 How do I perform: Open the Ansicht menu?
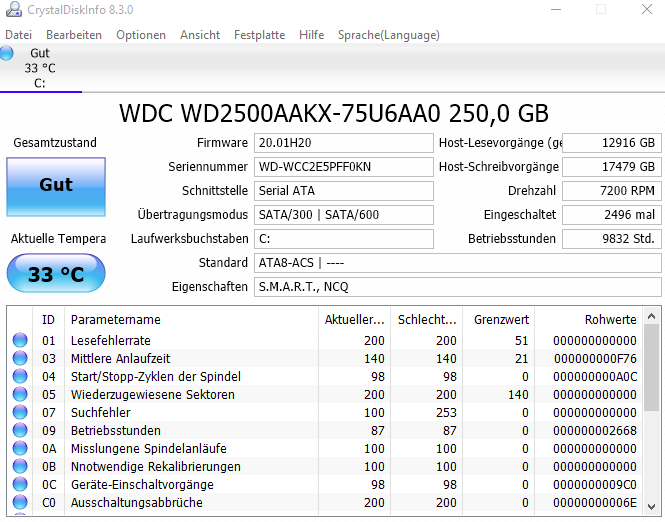click(x=200, y=35)
